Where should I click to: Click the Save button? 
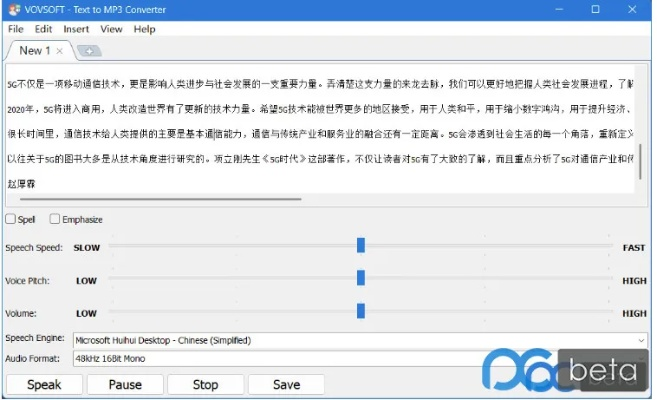click(286, 384)
